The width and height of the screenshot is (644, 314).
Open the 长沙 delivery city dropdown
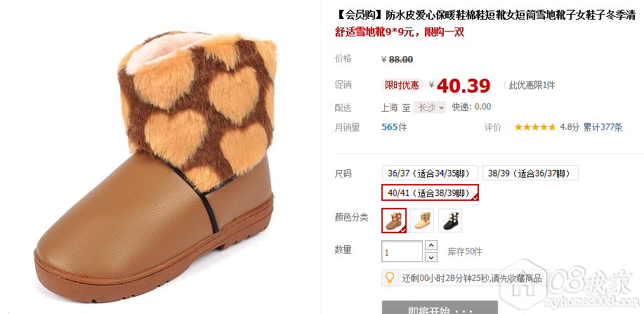coord(430,107)
